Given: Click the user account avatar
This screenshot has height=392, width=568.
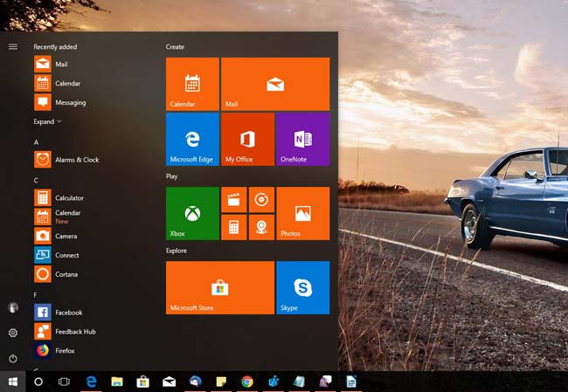Looking at the screenshot, I should point(13,307).
